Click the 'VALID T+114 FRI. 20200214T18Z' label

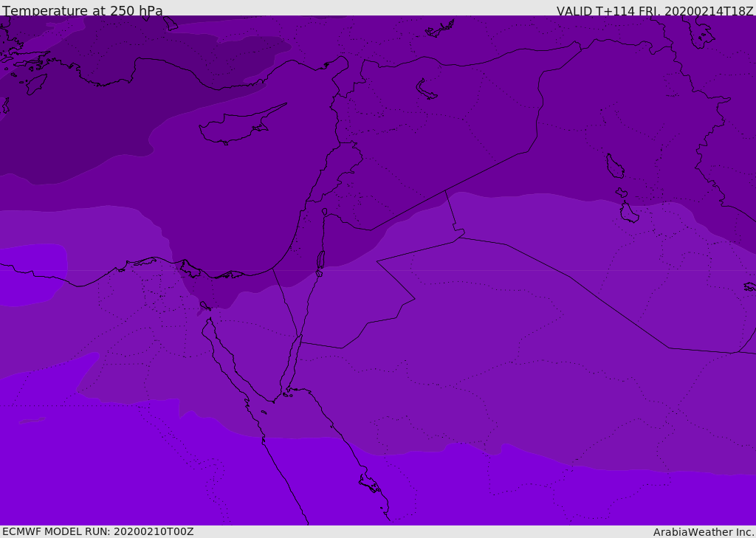point(655,11)
